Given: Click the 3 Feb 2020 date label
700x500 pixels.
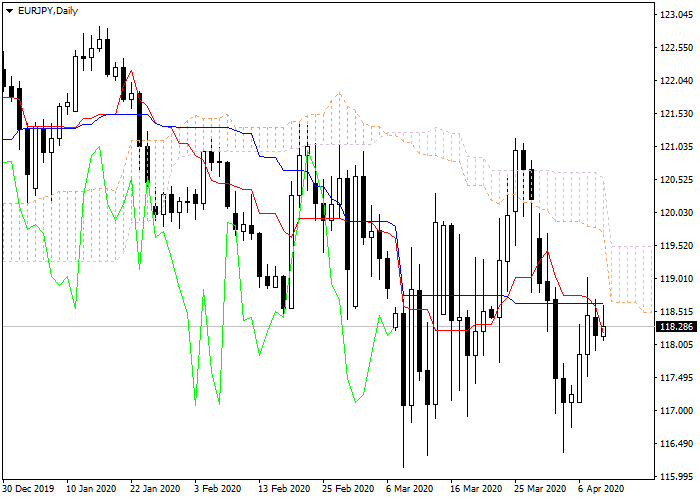Looking at the screenshot, I should pyautogui.click(x=217, y=489).
